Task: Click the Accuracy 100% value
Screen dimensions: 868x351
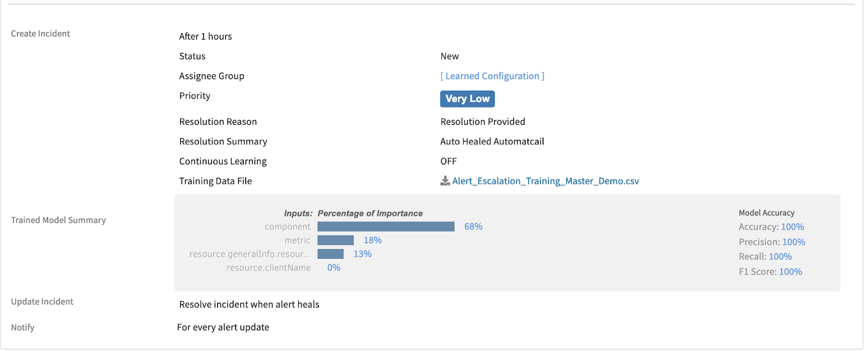Action: 792,227
